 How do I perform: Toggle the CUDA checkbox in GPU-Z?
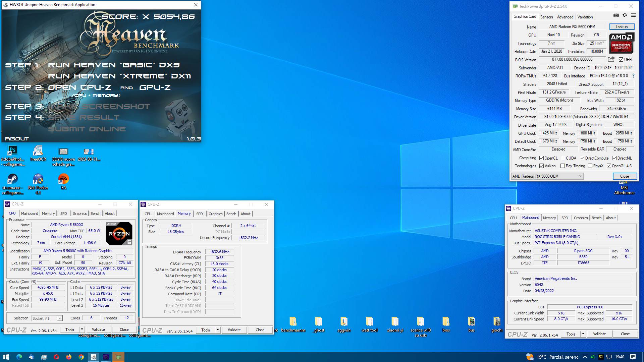tap(563, 158)
